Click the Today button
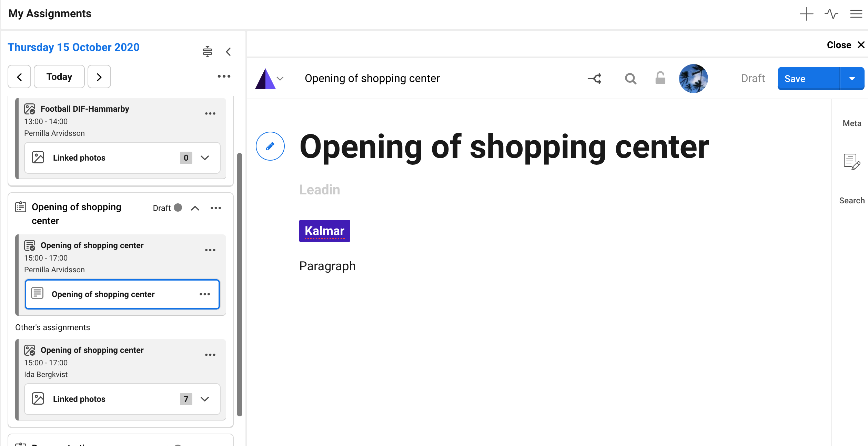868x446 pixels. point(59,77)
